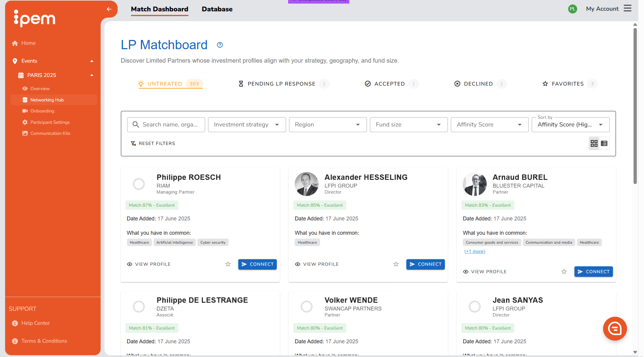The height and width of the screenshot is (357, 644).
Task: Favorite Philippe ROESCH with star
Action: tap(228, 264)
